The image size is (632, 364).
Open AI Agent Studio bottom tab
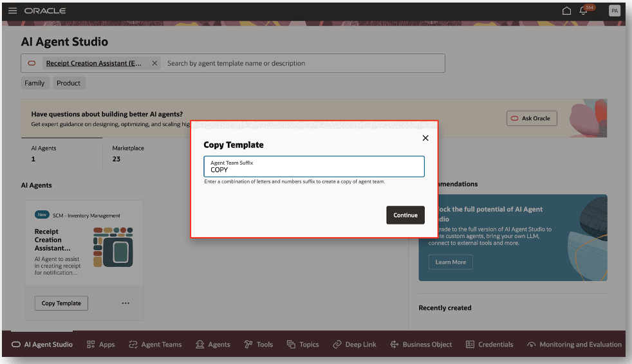42,344
